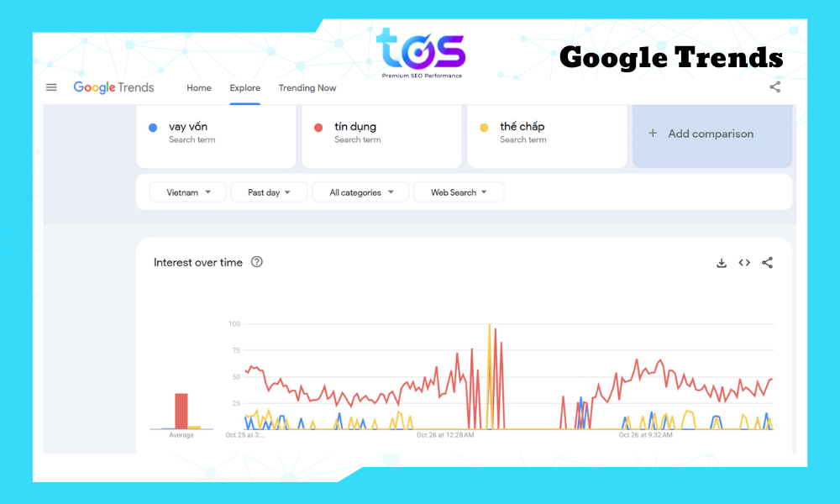This screenshot has width=840, height=504.
Task: Expand the All categories dropdown
Action: [360, 192]
